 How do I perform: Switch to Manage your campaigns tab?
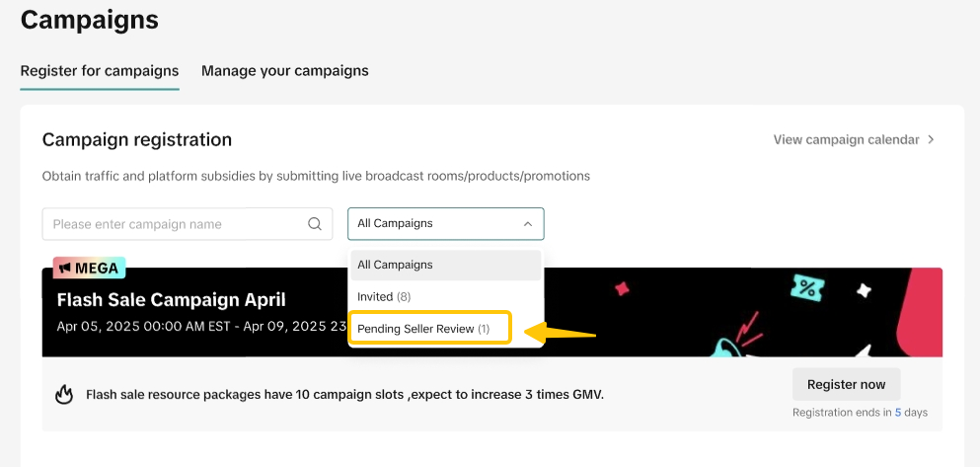pyautogui.click(x=284, y=71)
